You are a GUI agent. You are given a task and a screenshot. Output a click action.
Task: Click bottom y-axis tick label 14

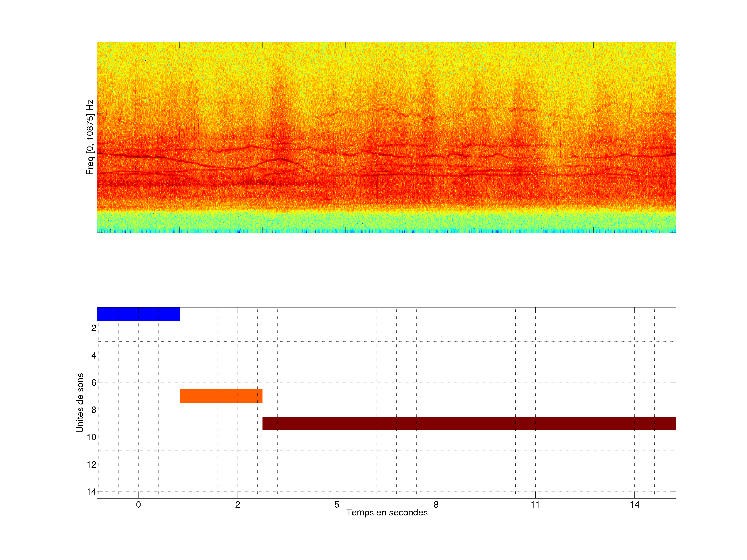click(92, 492)
